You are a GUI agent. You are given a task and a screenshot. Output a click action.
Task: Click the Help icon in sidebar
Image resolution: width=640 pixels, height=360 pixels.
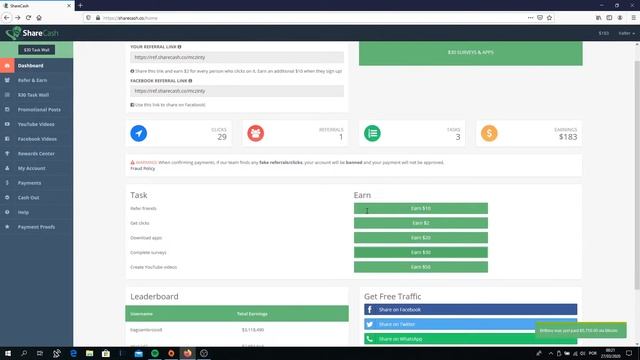pyautogui.click(x=7, y=212)
